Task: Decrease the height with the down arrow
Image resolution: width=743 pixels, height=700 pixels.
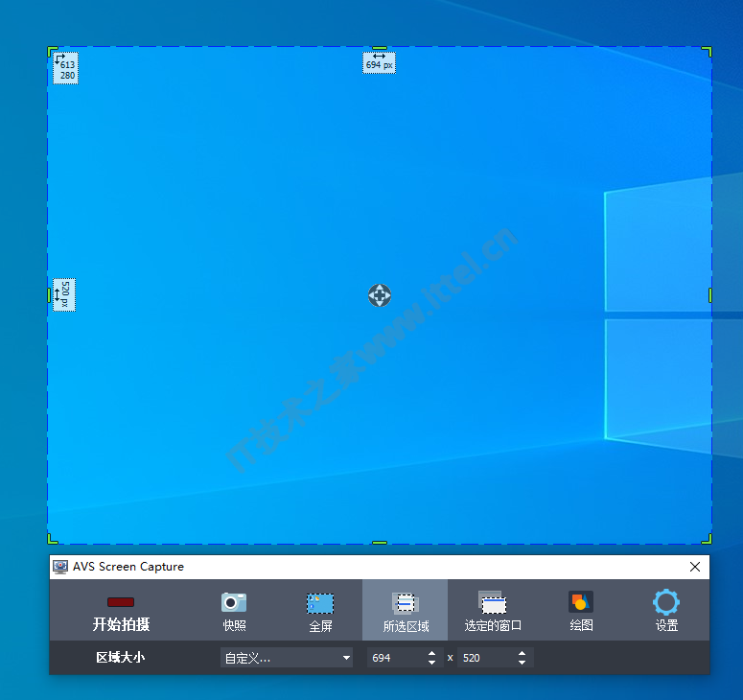Action: coord(522,662)
